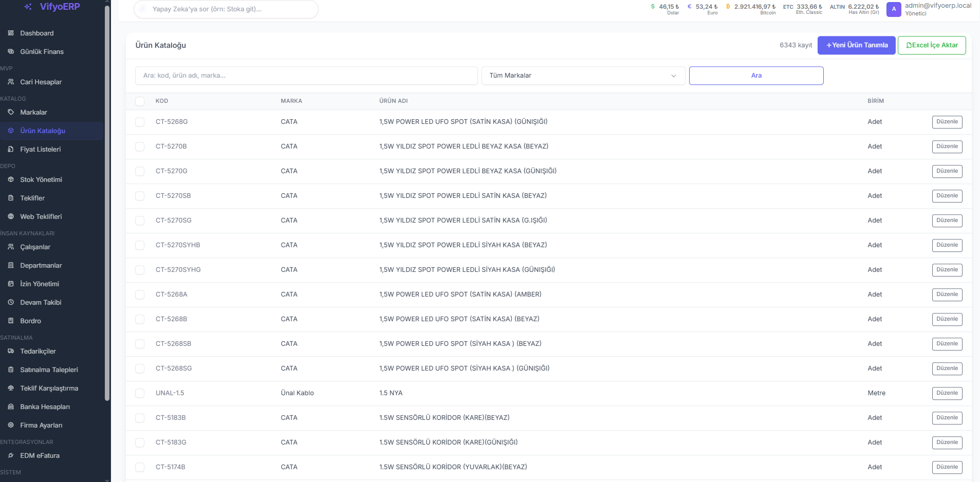Click the Excel İçe Aktar button
This screenshot has height=482, width=980.
pyautogui.click(x=932, y=45)
